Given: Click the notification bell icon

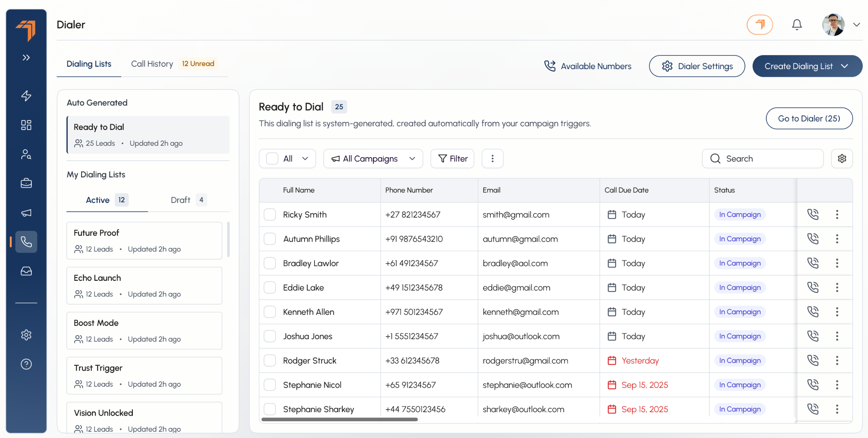Looking at the screenshot, I should coord(797,25).
